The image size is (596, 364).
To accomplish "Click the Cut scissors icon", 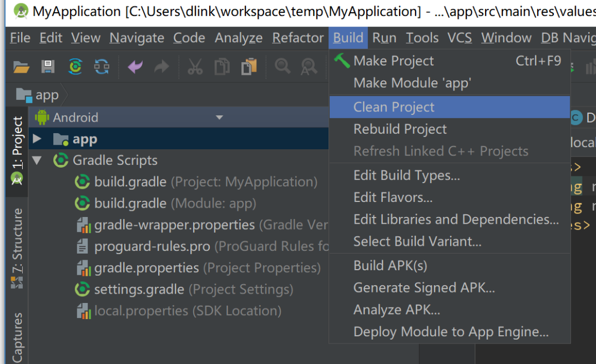I will point(195,67).
